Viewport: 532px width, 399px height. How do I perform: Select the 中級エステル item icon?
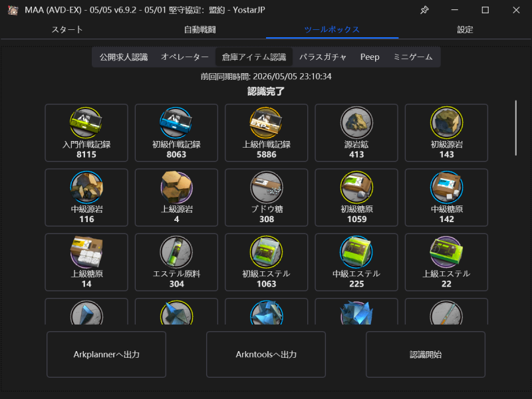click(x=356, y=252)
